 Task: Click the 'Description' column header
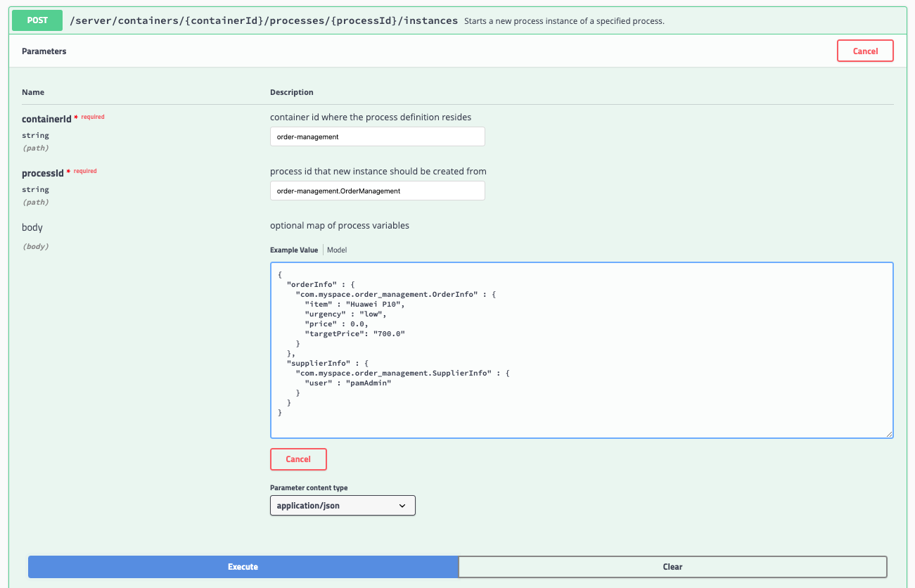[292, 92]
